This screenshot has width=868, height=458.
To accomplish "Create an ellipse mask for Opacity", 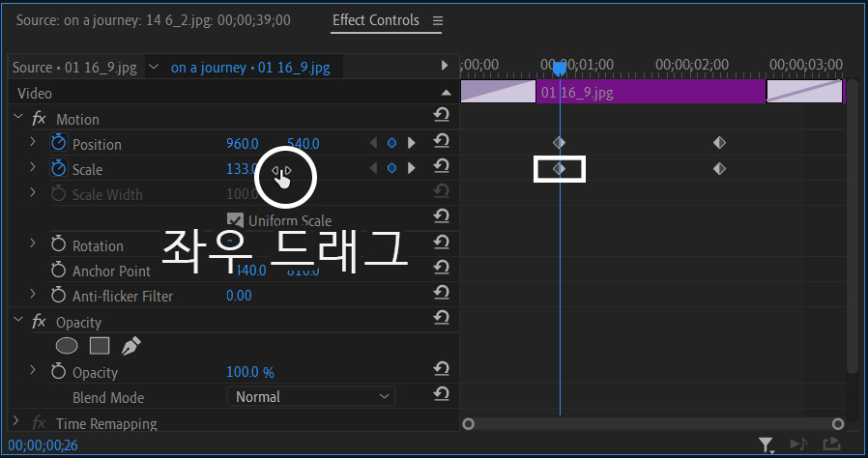I will (67, 346).
